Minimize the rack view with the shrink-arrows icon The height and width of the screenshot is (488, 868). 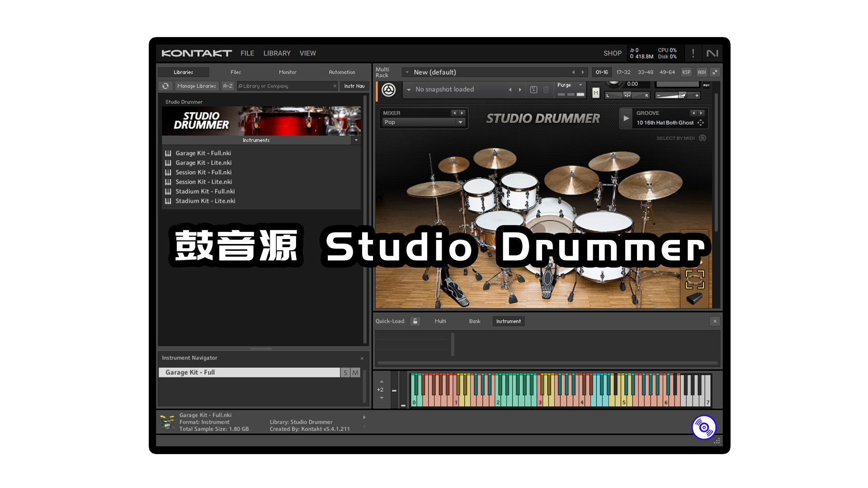(715, 72)
